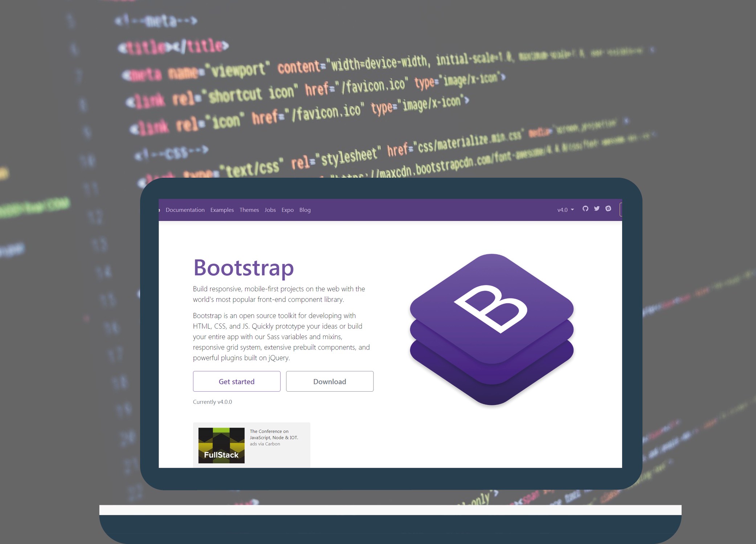Browse the Themes section
Screen dimensions: 756x544
(x=249, y=210)
